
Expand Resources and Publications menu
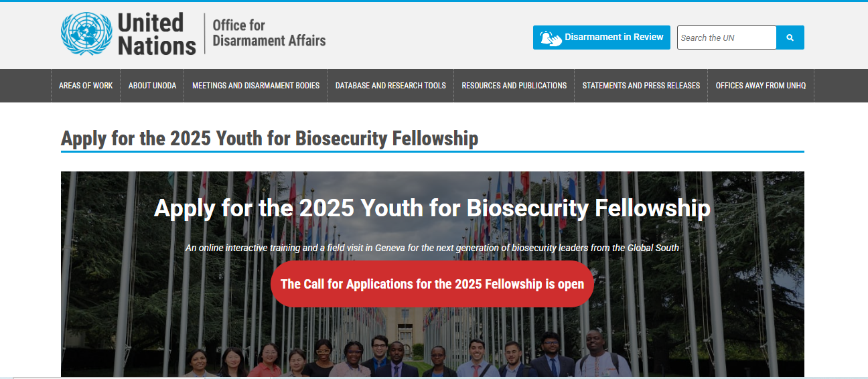[514, 86]
